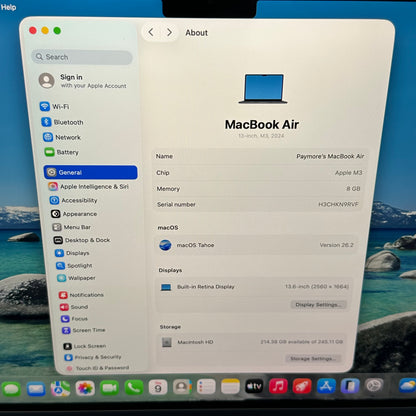The height and width of the screenshot is (416, 416).
Task: Open Screen Time settings
Action: (x=84, y=330)
